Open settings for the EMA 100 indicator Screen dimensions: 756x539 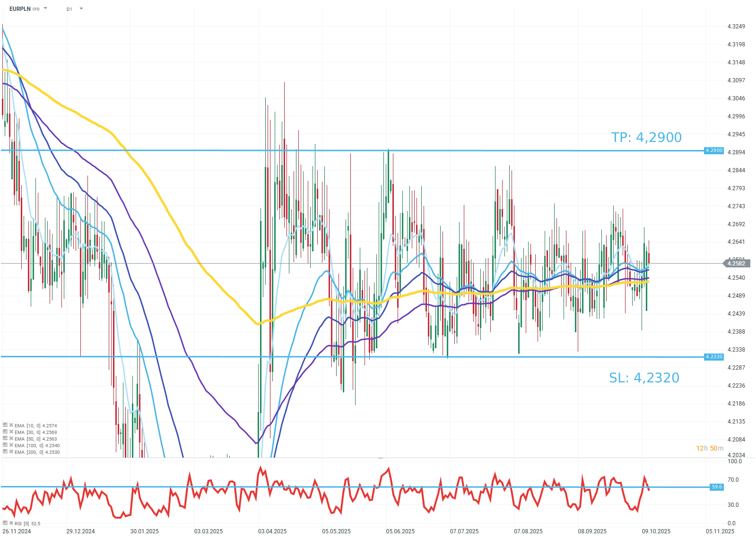click(5, 445)
